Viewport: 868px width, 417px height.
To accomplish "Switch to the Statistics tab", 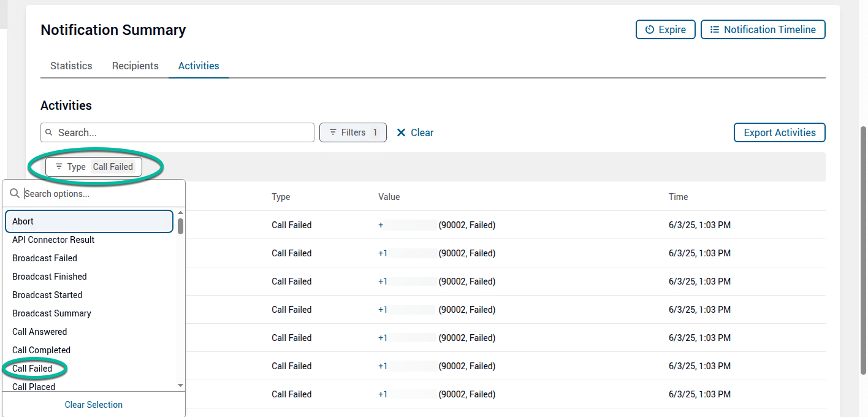I will pyautogui.click(x=71, y=66).
